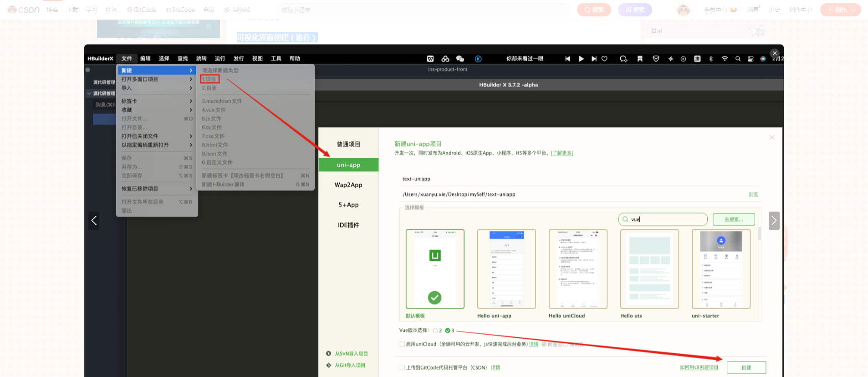
Task: Click the magnifier icon in template search
Action: click(625, 219)
